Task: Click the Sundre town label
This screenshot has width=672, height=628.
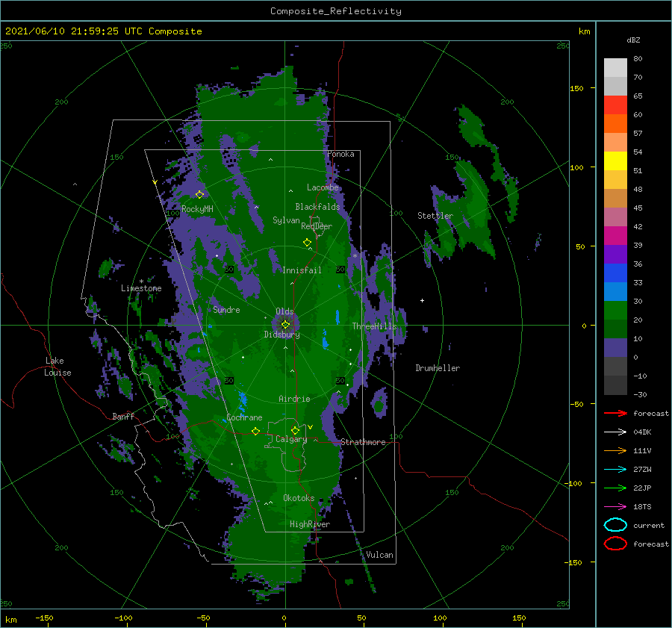Action: click(226, 309)
